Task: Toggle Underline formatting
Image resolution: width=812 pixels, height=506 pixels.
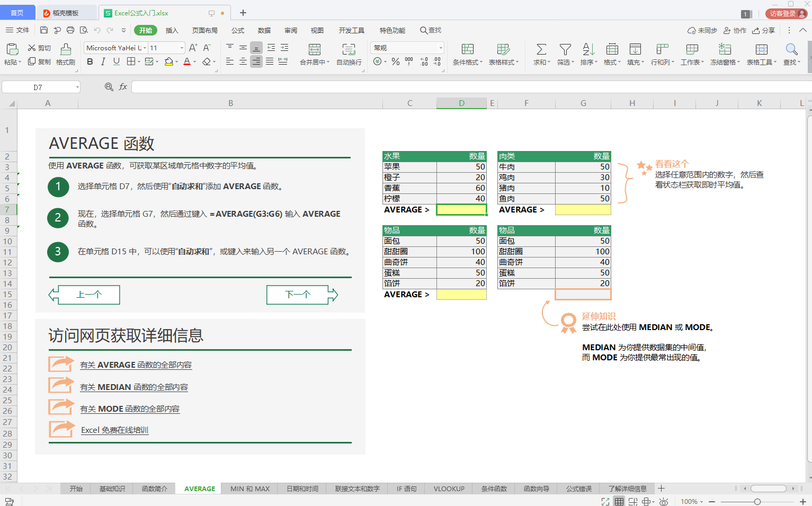Action: 117,61
